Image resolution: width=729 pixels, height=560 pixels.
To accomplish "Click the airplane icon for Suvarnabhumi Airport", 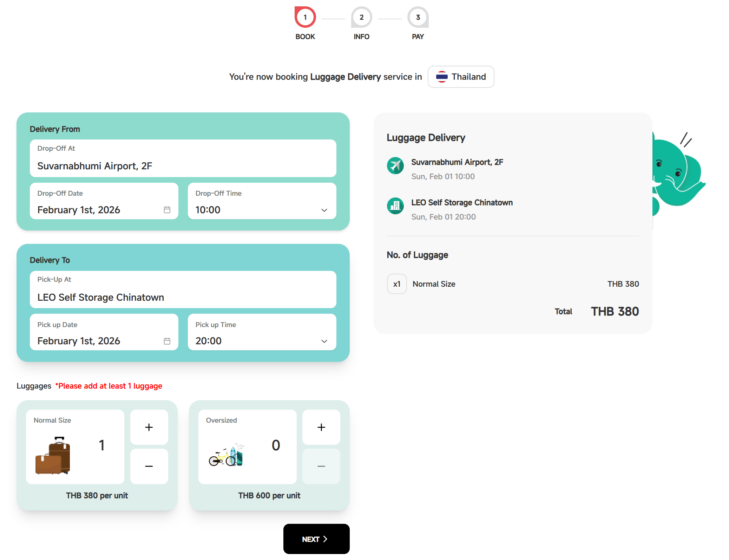I will click(x=395, y=165).
